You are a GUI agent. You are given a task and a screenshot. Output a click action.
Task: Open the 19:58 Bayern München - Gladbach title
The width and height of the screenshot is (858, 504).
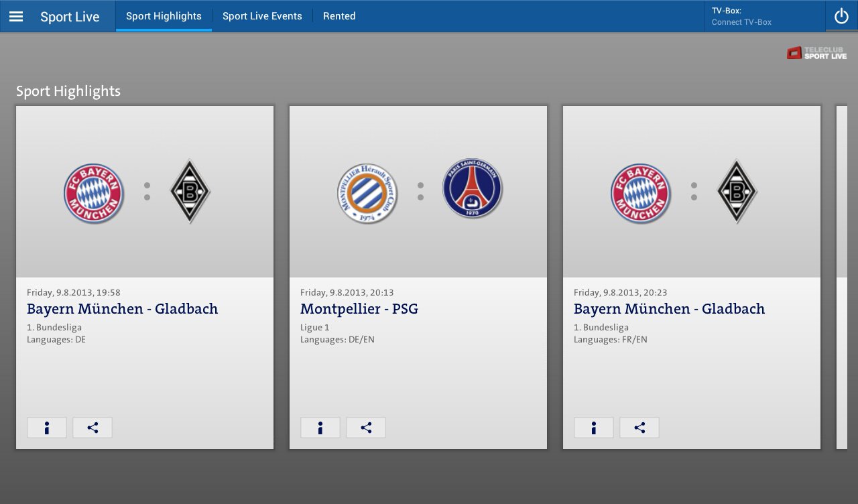coord(123,309)
